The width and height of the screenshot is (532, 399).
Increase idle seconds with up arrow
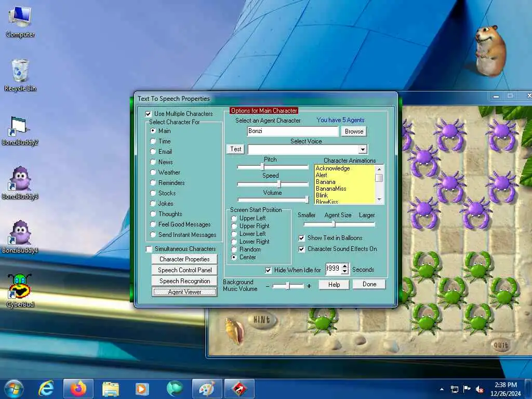tap(345, 267)
